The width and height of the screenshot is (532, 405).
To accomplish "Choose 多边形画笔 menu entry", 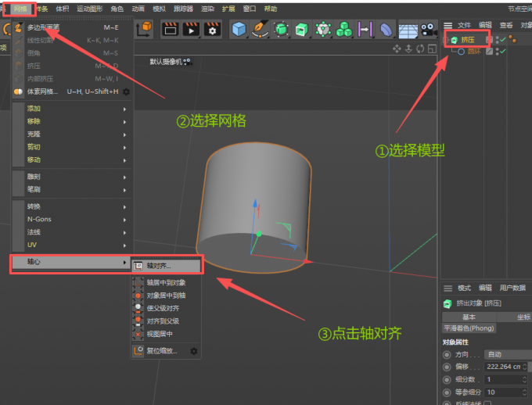I will [72, 27].
